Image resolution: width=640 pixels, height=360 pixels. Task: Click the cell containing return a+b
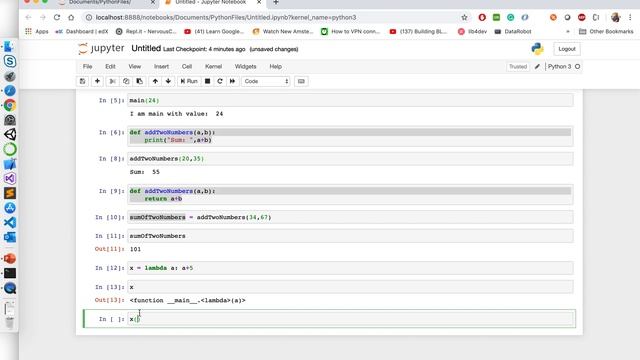tap(350, 195)
